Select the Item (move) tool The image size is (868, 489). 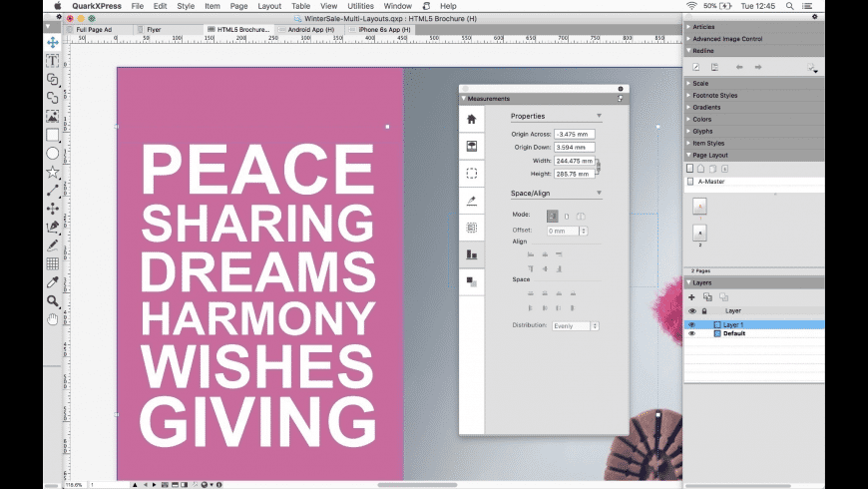tap(53, 43)
